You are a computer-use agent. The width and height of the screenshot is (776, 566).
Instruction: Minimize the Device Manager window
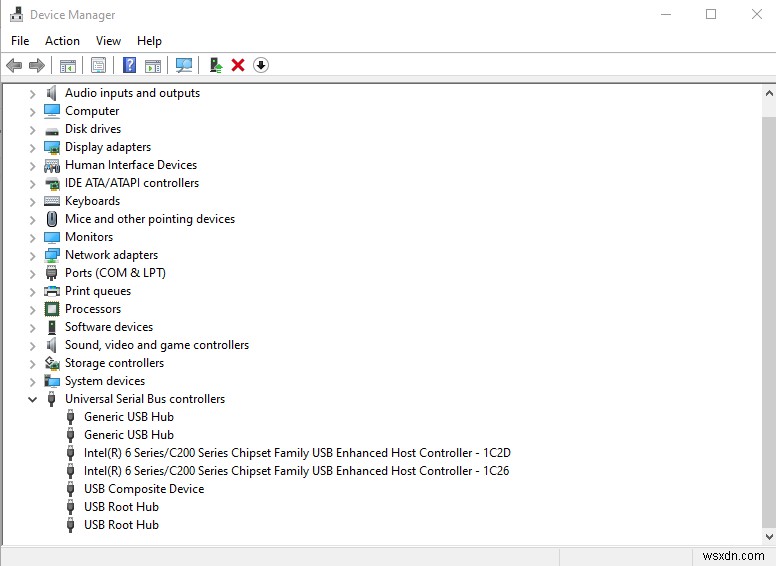(666, 14)
